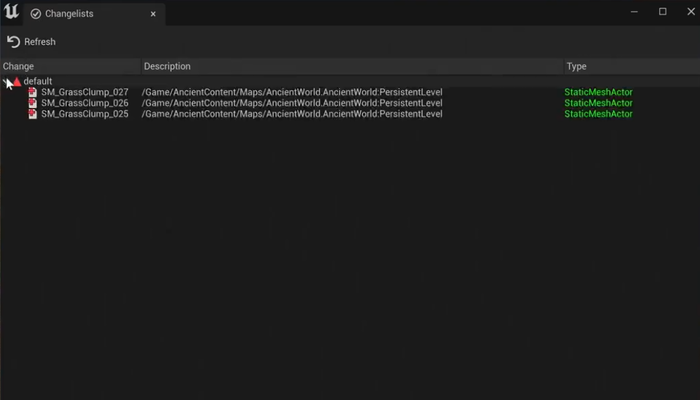Click the red default changelist triangle icon
The width and height of the screenshot is (700, 400).
(x=16, y=81)
